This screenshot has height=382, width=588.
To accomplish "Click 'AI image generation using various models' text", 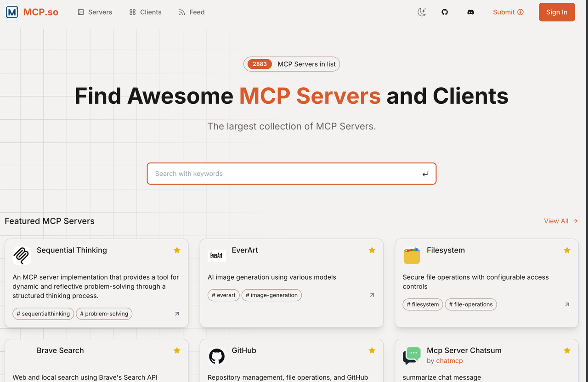I will [272, 277].
